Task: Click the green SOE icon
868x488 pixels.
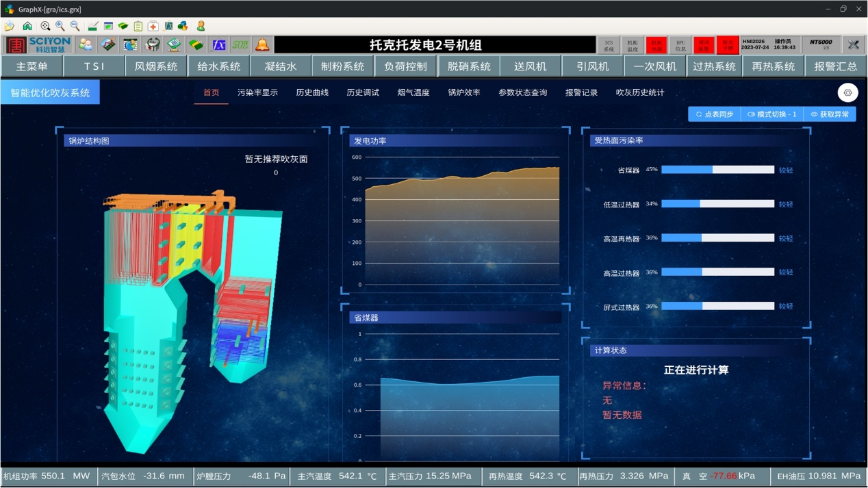Action: click(240, 45)
